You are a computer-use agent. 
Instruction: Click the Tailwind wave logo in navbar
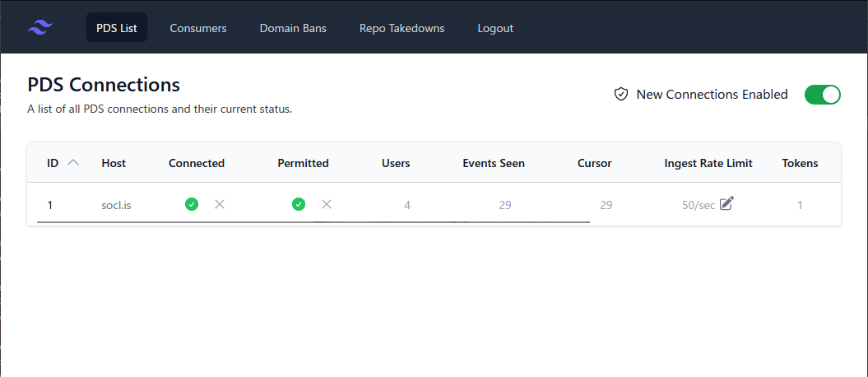[x=40, y=28]
